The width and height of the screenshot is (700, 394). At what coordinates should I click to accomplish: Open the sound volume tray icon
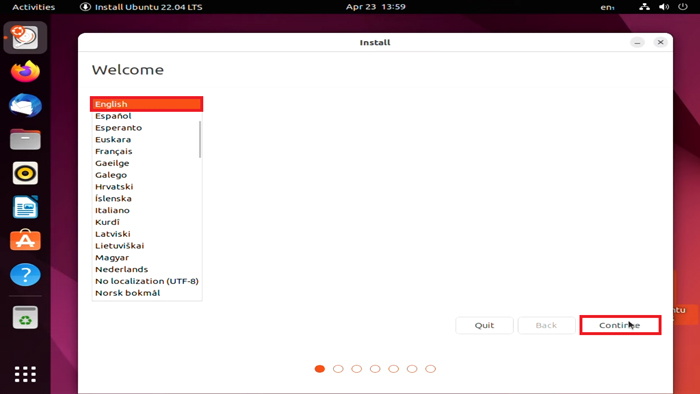[x=664, y=7]
